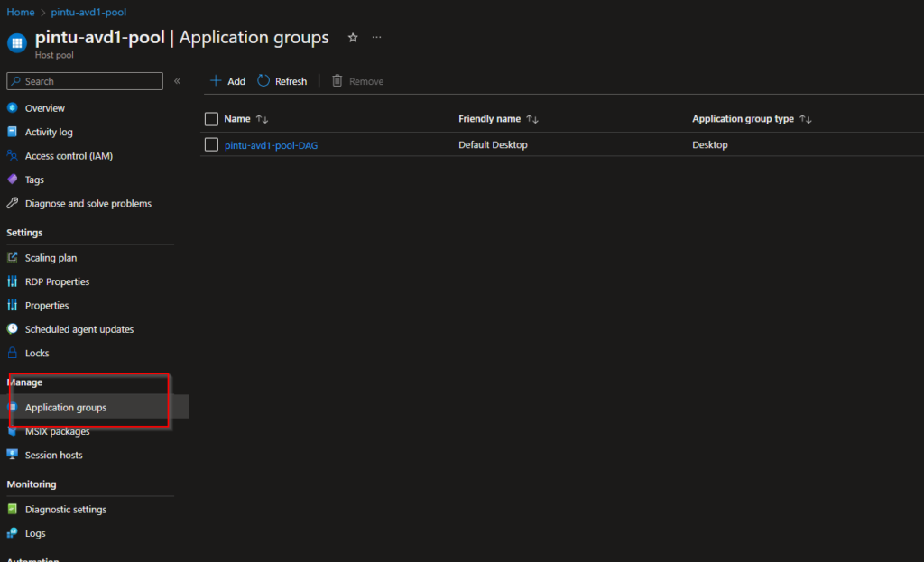The height and width of the screenshot is (562, 924).
Task: Click the Activity log icon
Action: click(x=13, y=132)
